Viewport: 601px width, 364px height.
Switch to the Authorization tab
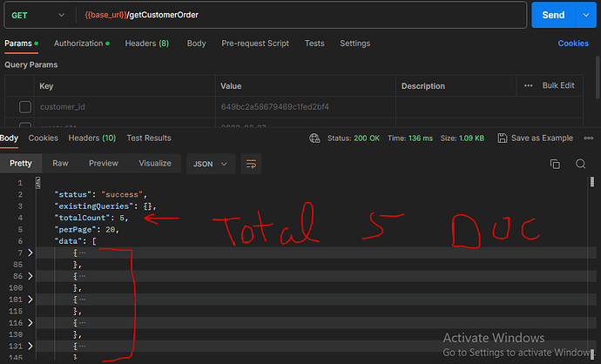coord(82,44)
